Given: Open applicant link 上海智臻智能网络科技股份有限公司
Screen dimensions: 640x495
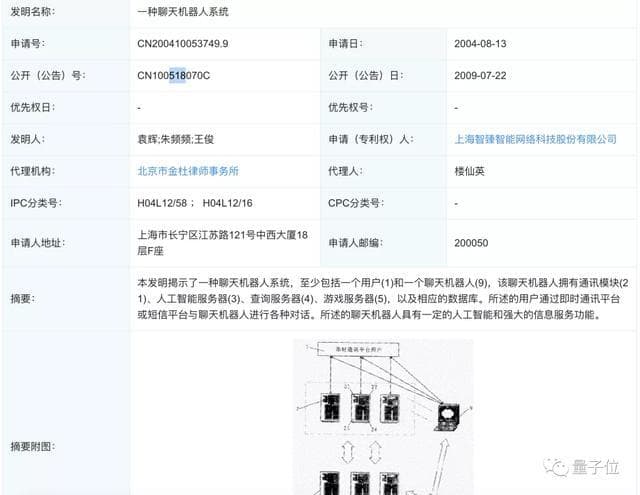Looking at the screenshot, I should click(x=535, y=139).
